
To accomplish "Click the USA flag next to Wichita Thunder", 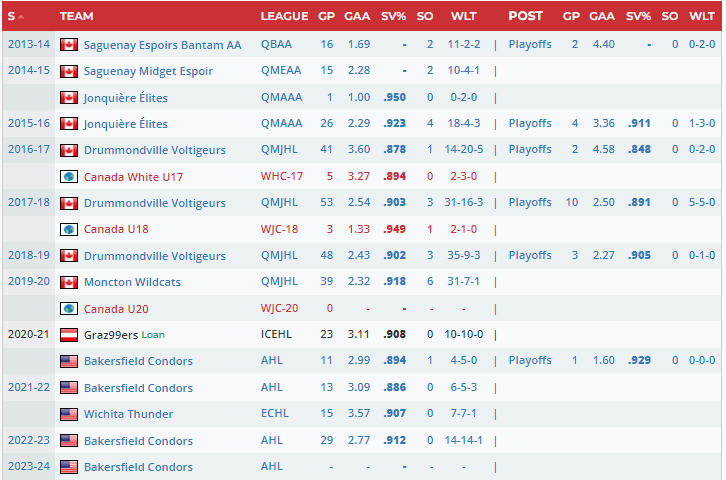I will [x=69, y=414].
